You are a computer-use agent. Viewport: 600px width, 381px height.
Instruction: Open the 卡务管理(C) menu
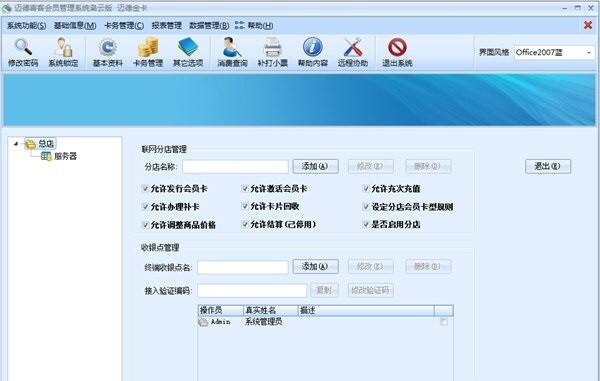pos(124,26)
